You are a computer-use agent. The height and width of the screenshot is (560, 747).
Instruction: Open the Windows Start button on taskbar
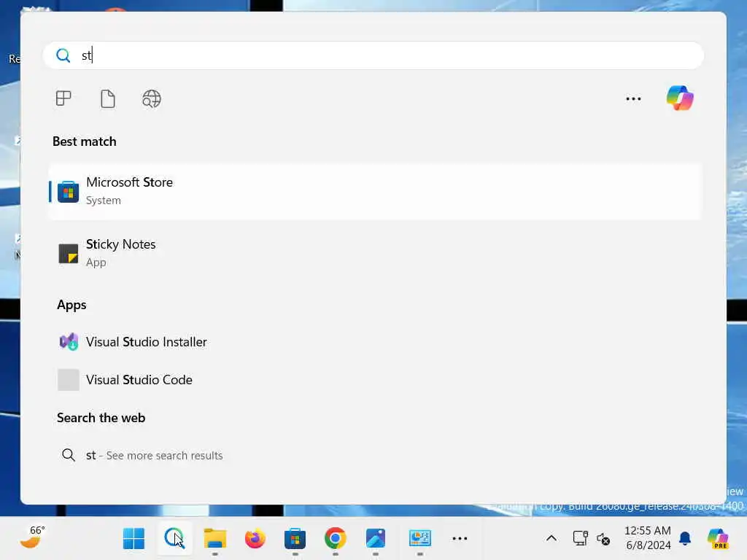coord(133,539)
